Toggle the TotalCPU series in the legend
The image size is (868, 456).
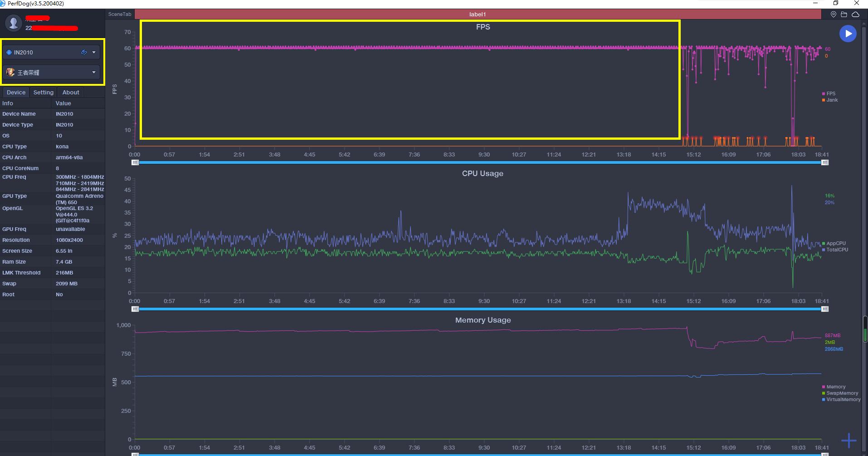pos(835,250)
